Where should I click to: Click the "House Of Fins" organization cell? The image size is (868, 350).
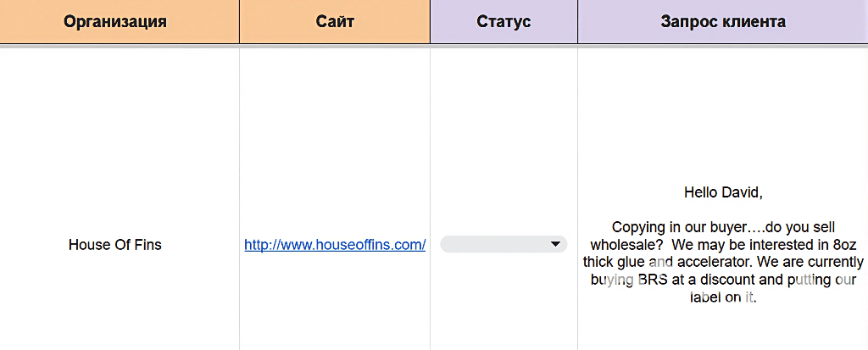point(115,245)
